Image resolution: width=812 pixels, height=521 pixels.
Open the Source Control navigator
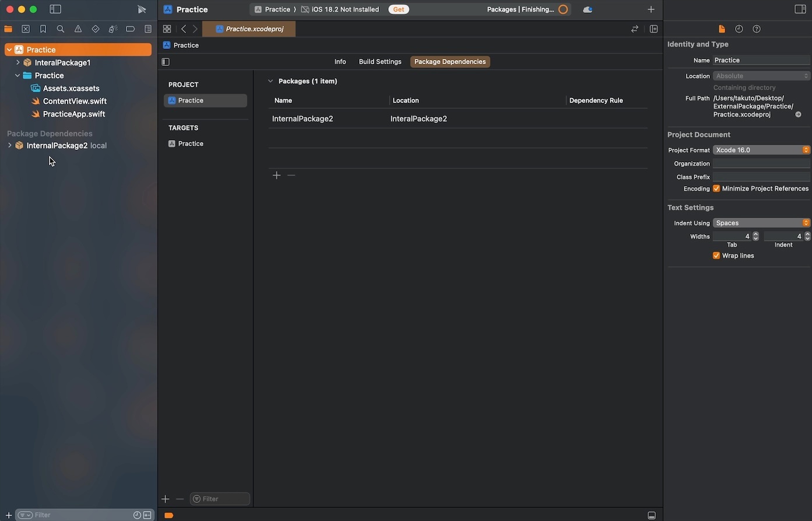click(x=26, y=29)
